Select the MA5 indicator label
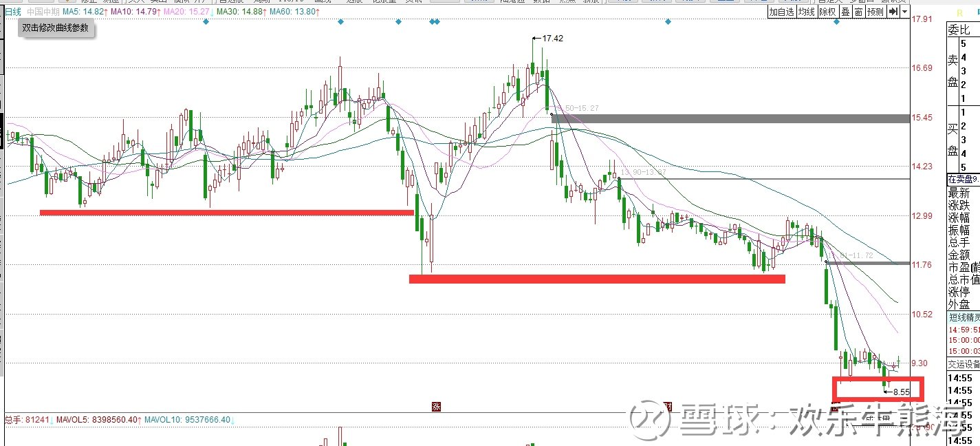 pyautogui.click(x=83, y=12)
